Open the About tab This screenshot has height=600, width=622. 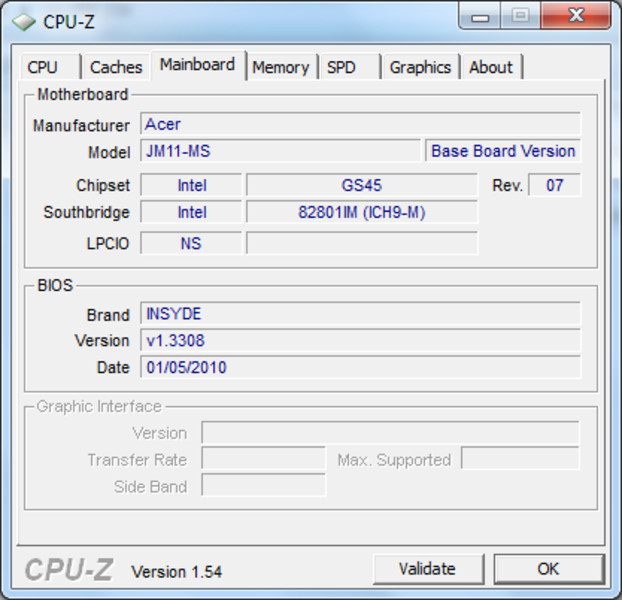point(492,67)
